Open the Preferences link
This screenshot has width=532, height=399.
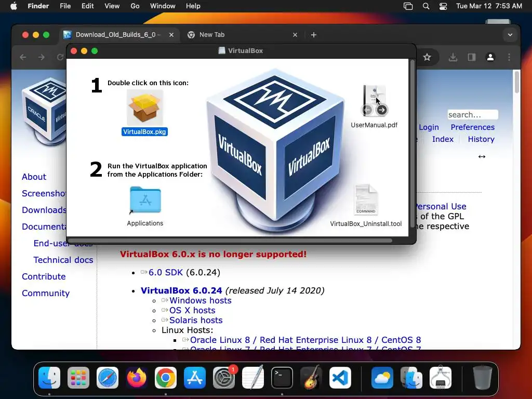[473, 127]
